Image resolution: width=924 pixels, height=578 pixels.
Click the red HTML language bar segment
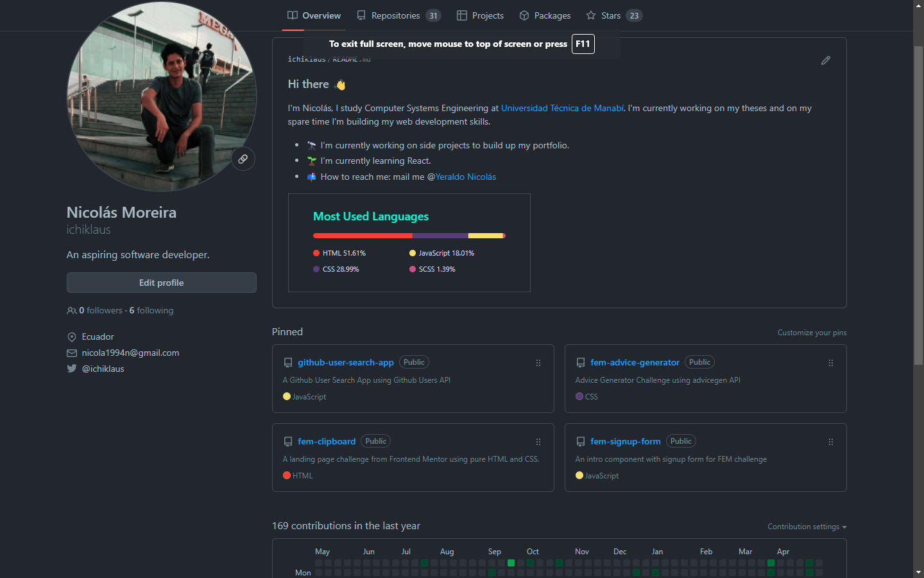tap(363, 236)
